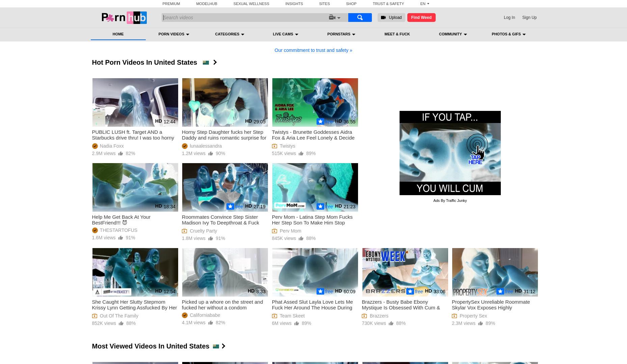This screenshot has height=364, width=627.
Task: Click thumbs-up icon next to 730K views
Action: click(x=391, y=323)
